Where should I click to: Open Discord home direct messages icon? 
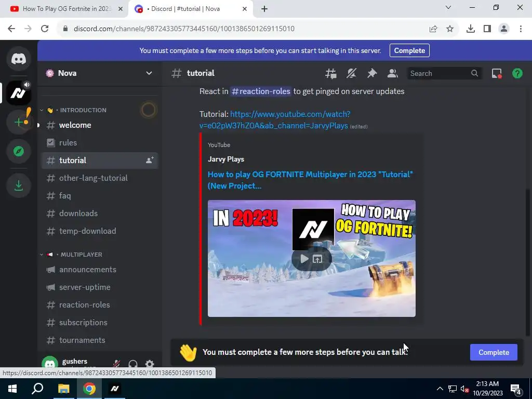coord(19,59)
